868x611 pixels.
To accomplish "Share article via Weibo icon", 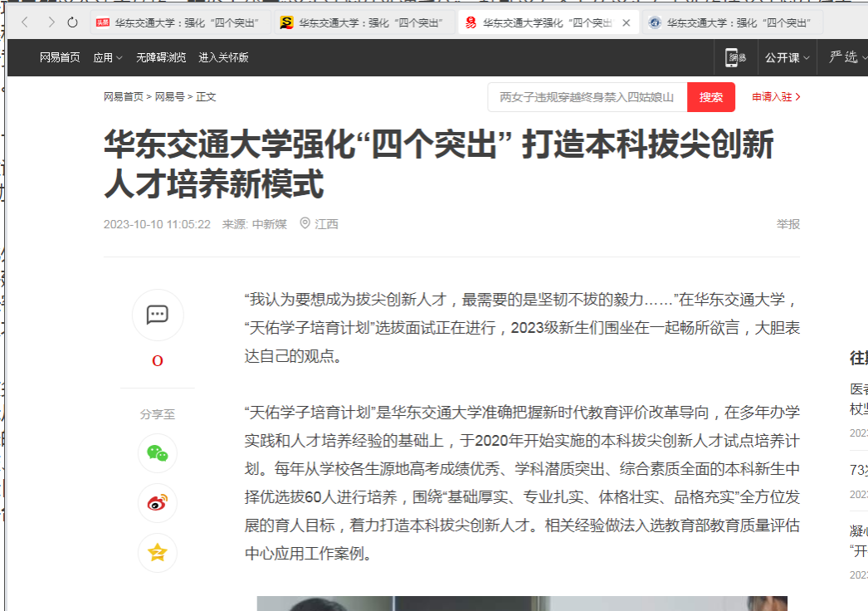I will point(158,503).
